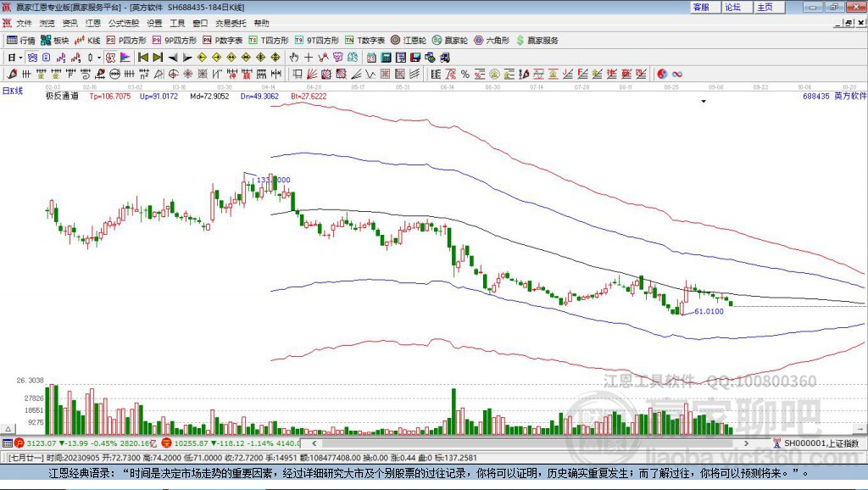Open the calendar icon
Viewport: 868px width, 490px height.
[371, 58]
